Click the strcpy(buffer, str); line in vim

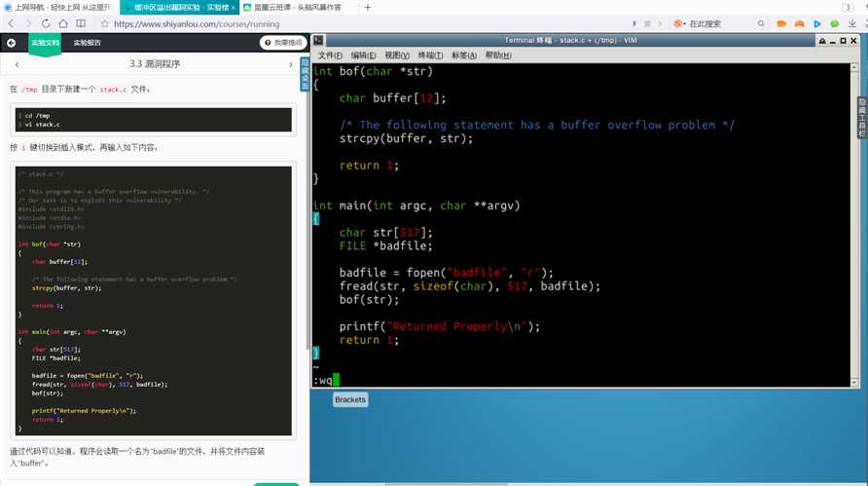click(x=407, y=138)
